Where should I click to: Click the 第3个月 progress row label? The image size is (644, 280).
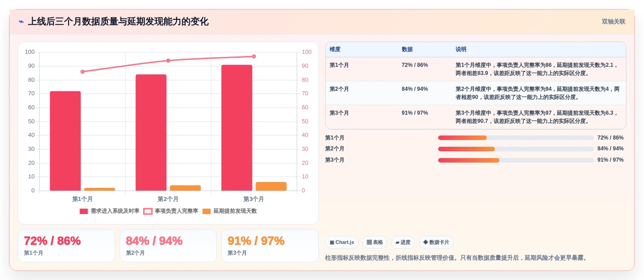click(x=335, y=160)
